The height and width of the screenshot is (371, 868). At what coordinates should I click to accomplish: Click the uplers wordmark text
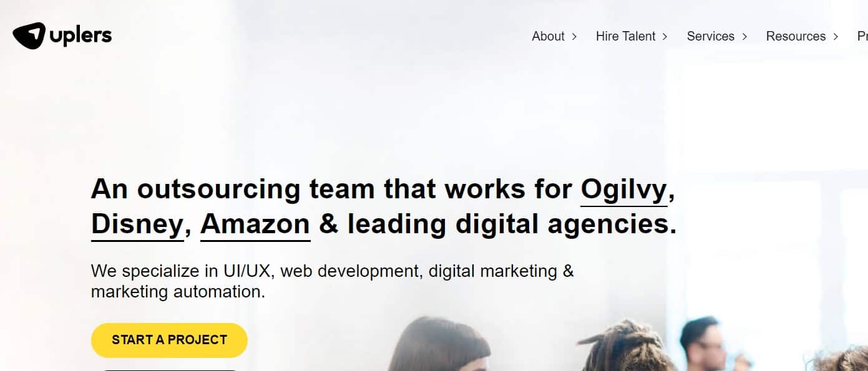pyautogui.click(x=80, y=36)
